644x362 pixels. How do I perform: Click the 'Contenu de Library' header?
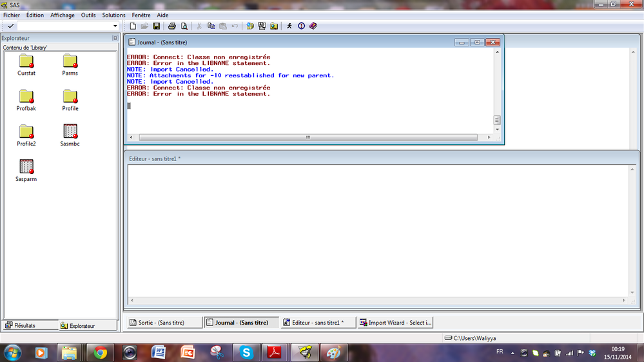(x=25, y=48)
